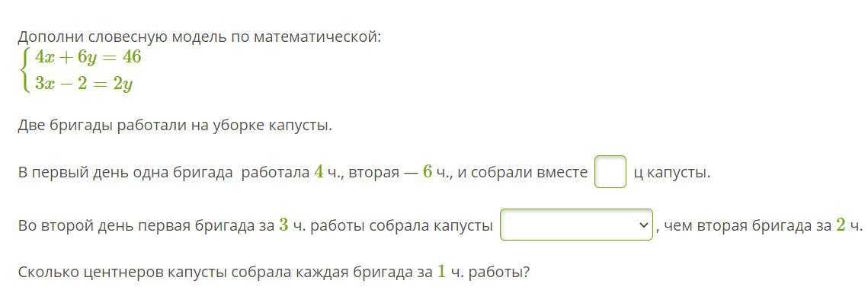Click the curly brace of the system
Image resolution: width=868 pixels, height=303 pixels.
pyautogui.click(x=24, y=70)
